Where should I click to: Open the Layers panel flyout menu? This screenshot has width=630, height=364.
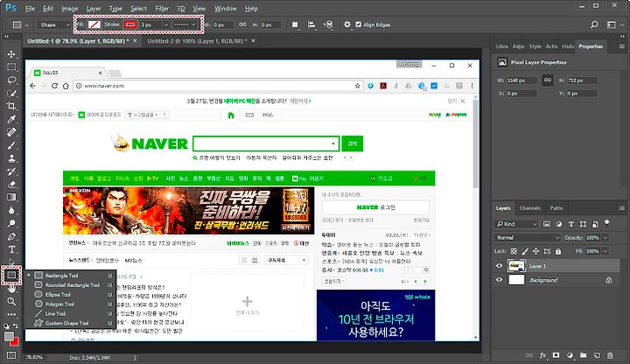click(x=621, y=208)
